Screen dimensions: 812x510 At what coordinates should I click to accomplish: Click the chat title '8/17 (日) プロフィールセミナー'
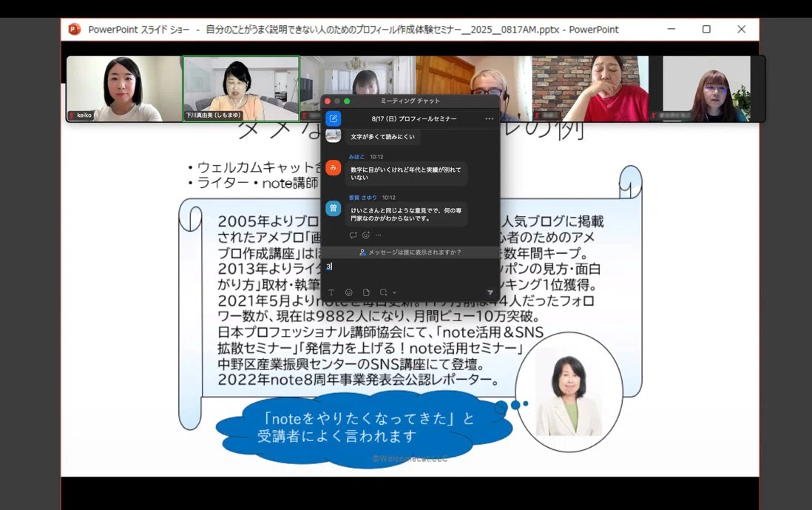(x=414, y=118)
